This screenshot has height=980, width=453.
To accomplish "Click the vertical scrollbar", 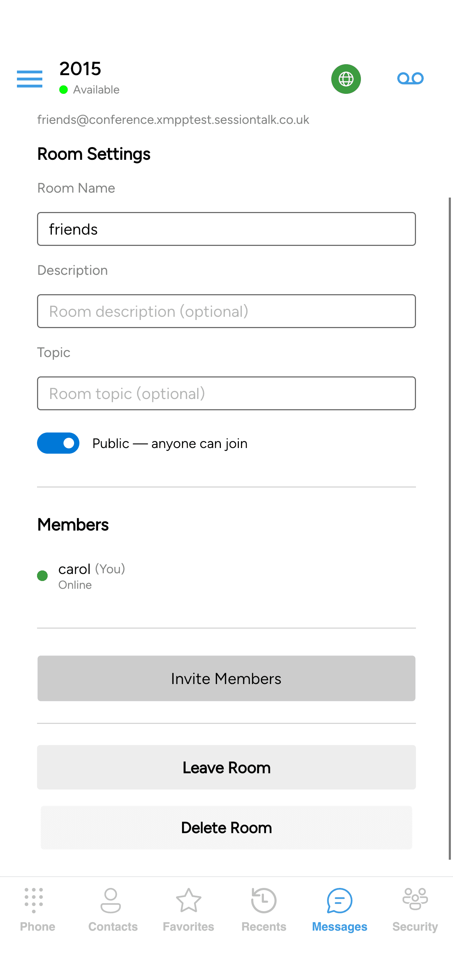I will (x=449, y=528).
